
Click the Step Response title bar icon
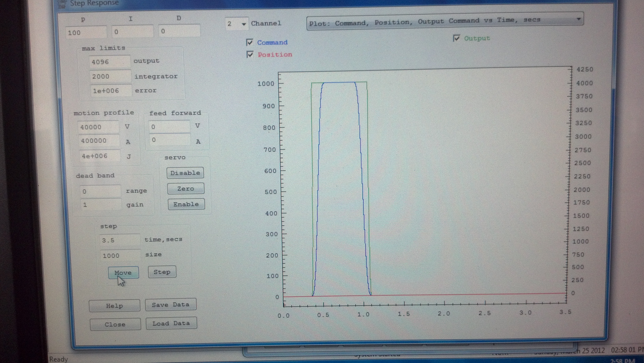pos(62,4)
